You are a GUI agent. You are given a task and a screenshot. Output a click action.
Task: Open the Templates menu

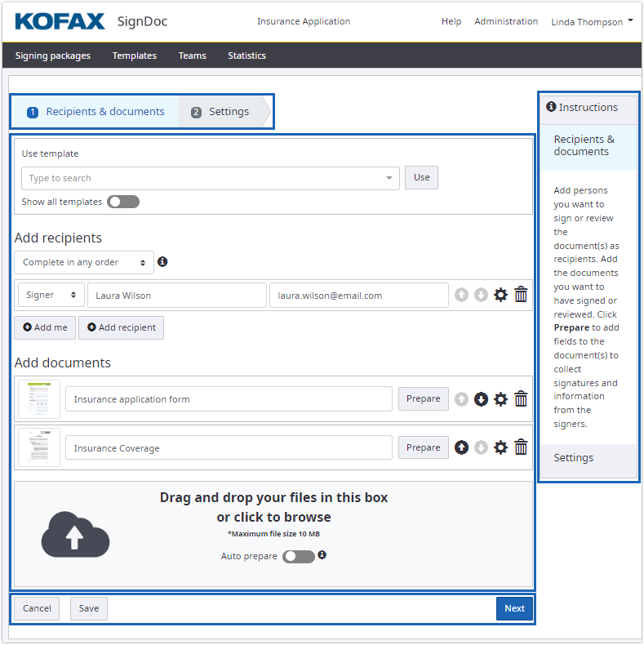135,56
